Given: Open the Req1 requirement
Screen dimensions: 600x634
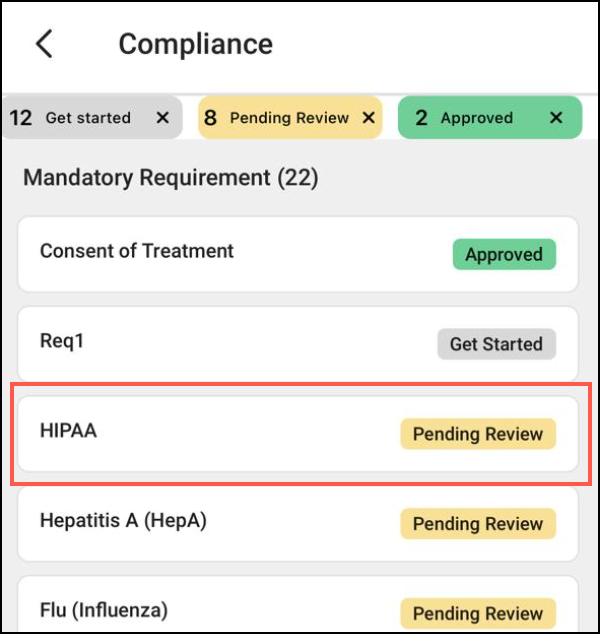Looking at the screenshot, I should click(62, 341).
